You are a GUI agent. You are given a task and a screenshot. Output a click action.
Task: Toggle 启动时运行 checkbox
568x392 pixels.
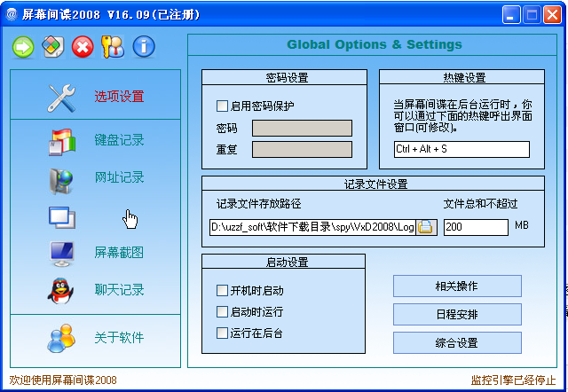[x=222, y=311]
